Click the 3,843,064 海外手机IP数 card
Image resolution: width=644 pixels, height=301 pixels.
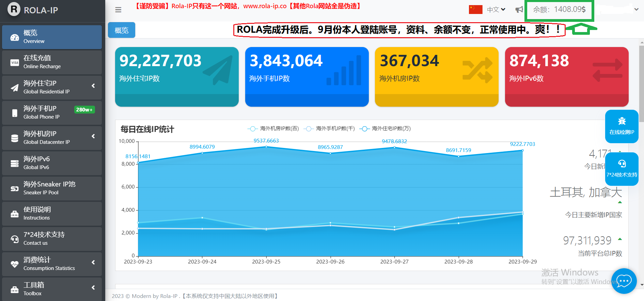coord(307,77)
